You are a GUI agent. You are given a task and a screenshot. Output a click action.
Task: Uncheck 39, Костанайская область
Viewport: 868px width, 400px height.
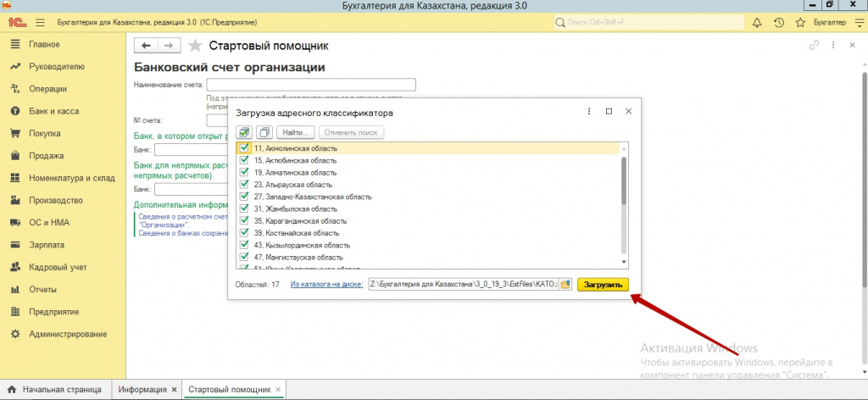pyautogui.click(x=244, y=233)
